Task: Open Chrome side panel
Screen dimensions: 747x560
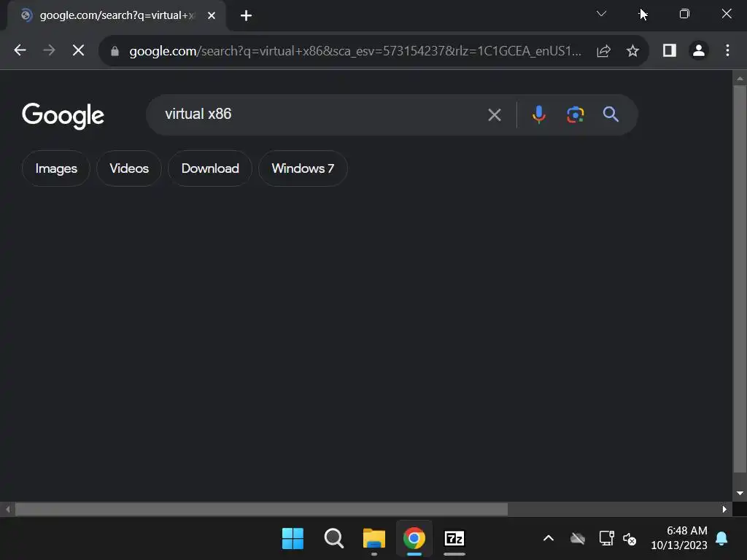Action: point(670,50)
